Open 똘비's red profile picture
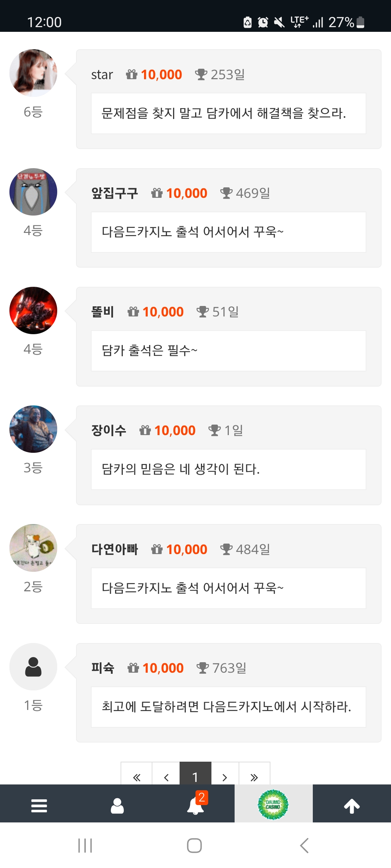The image size is (391, 868). [x=33, y=310]
